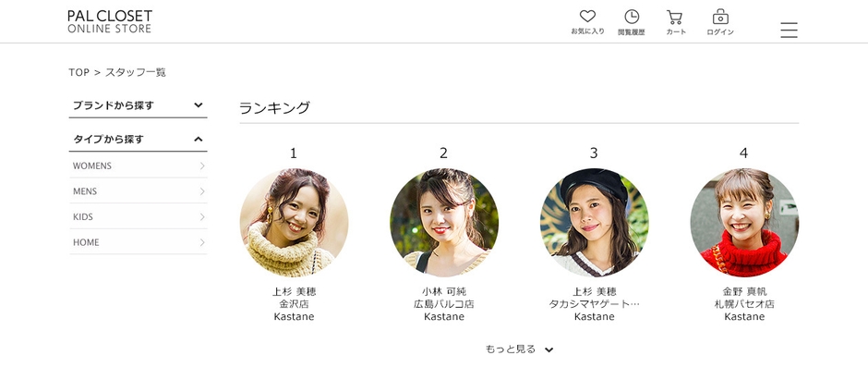This screenshot has width=868, height=380.
Task: Go to TOP breadcrumb link
Action: click(x=78, y=72)
